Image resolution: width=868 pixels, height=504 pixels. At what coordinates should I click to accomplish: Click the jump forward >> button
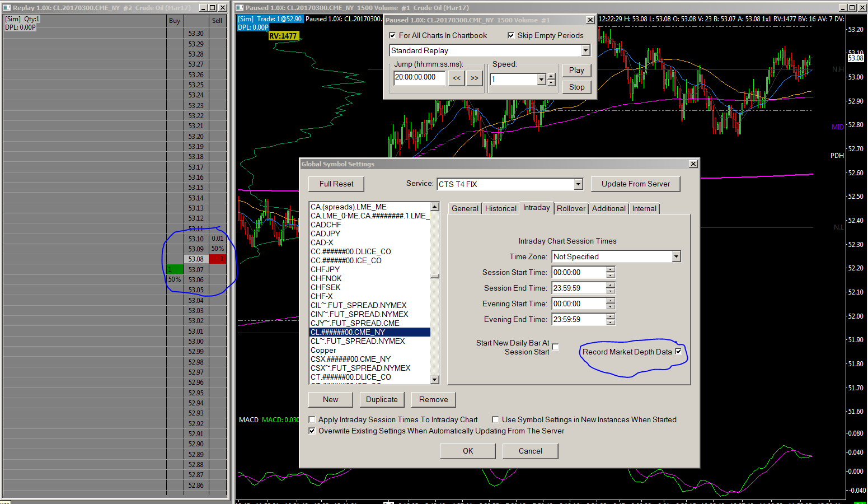(475, 78)
